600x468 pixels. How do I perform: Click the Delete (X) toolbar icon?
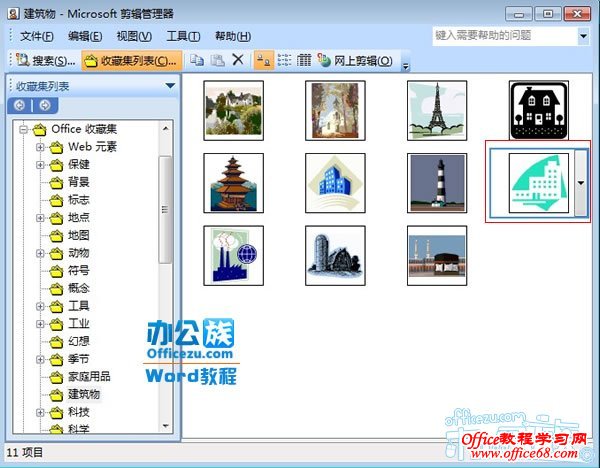(x=238, y=60)
